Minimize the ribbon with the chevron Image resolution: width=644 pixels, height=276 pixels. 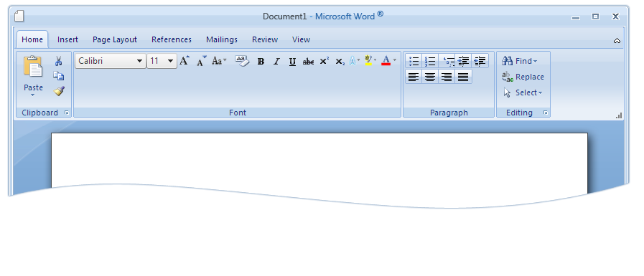[x=617, y=40]
